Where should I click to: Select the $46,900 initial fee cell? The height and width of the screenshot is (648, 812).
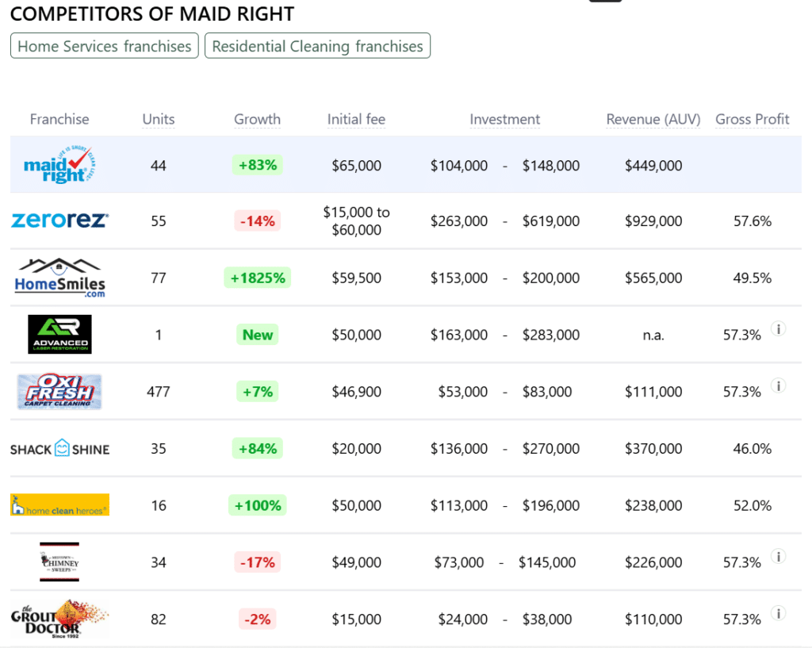click(356, 392)
